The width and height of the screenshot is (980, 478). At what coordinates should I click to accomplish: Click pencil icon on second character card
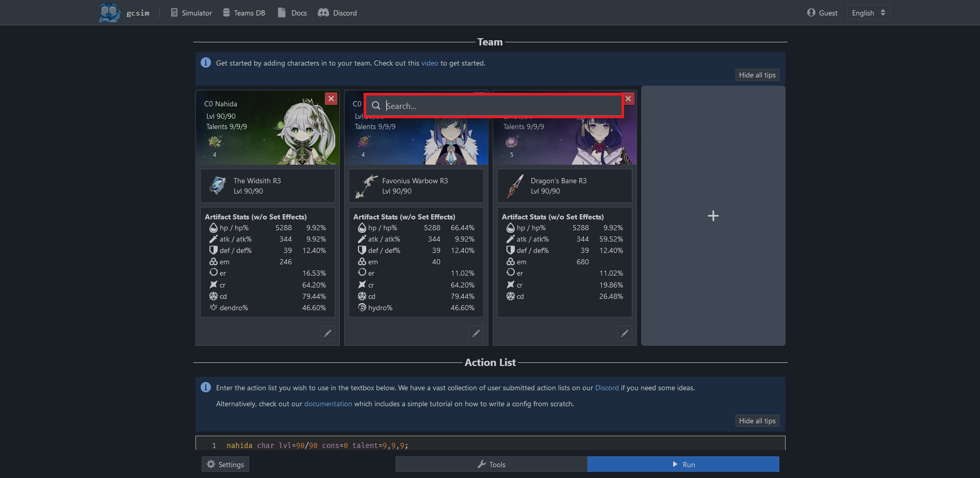(476, 333)
